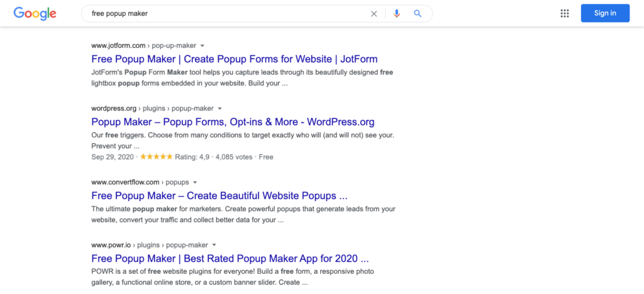Click the Google logo

pos(35,13)
